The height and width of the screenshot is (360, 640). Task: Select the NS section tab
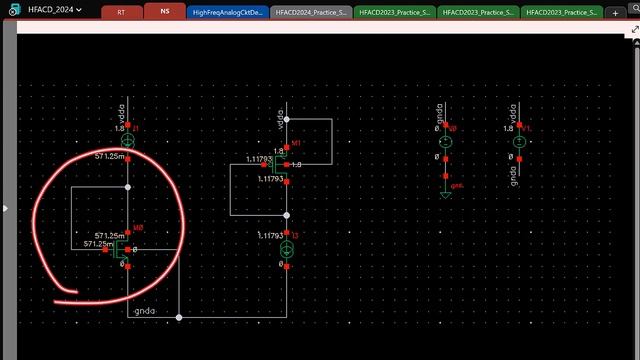tap(165, 11)
